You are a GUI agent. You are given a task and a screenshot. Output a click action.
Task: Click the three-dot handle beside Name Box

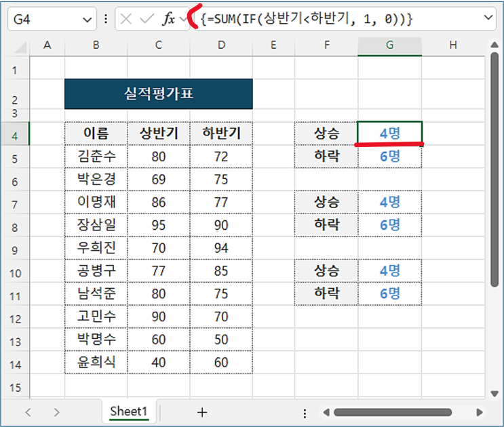pos(106,19)
